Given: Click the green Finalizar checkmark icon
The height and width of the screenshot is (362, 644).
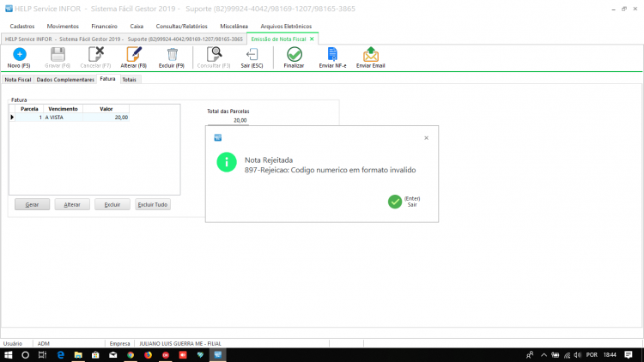Looking at the screenshot, I should (294, 55).
